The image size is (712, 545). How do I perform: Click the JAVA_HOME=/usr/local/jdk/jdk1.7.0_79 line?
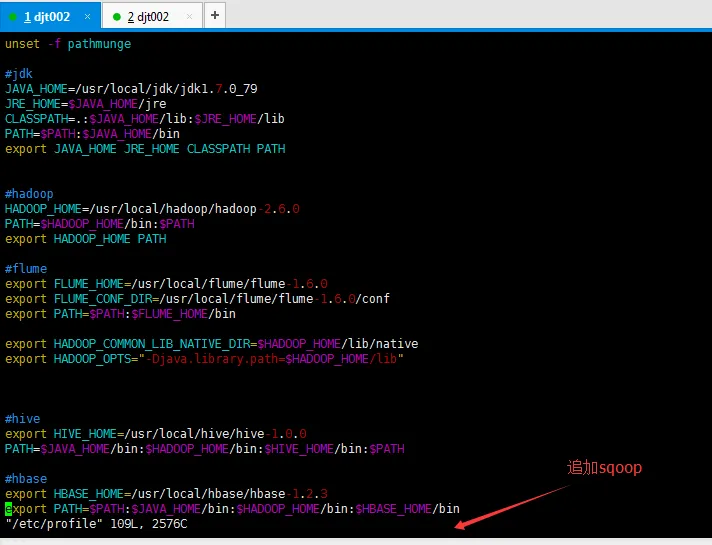131,89
